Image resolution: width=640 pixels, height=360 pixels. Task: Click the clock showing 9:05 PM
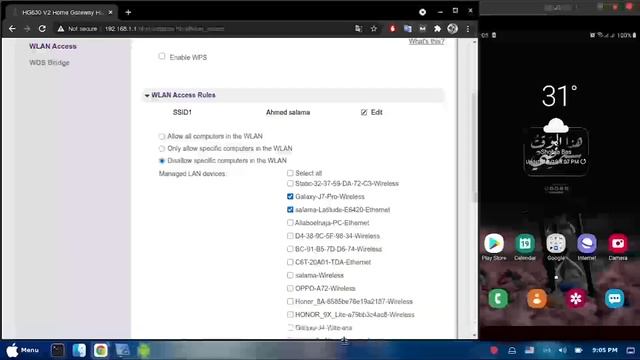click(x=604, y=350)
